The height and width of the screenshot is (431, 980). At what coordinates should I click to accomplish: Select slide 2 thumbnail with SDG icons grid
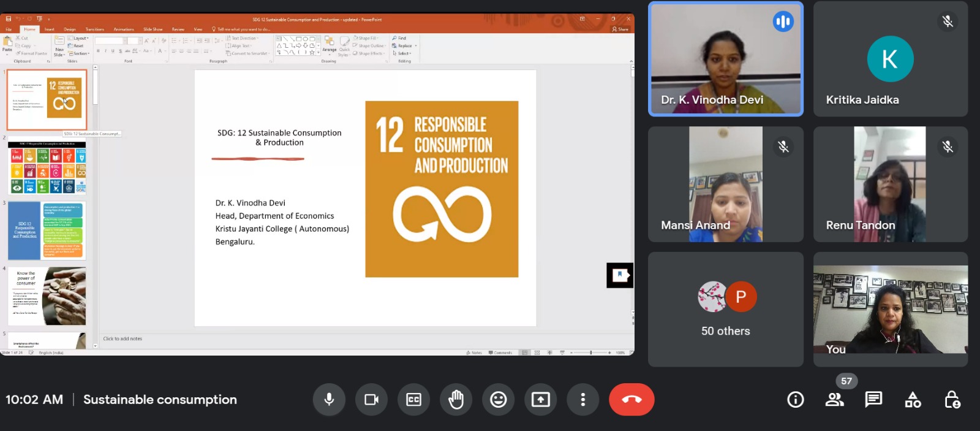coord(47,167)
